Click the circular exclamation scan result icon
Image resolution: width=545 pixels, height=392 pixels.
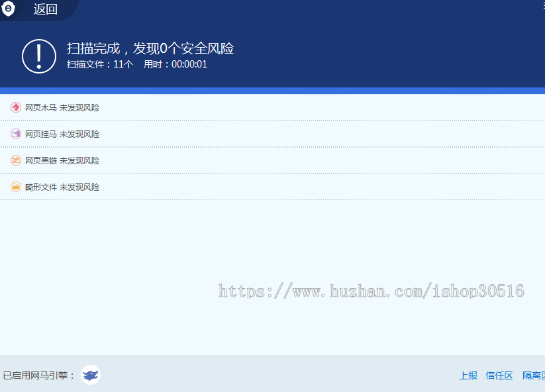pos(38,56)
